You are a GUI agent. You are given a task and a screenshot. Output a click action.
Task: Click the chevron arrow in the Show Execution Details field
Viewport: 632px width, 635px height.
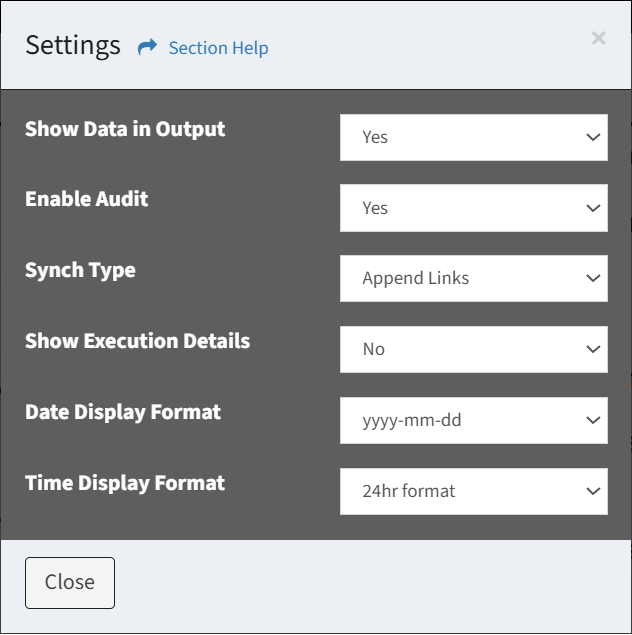[x=593, y=349]
